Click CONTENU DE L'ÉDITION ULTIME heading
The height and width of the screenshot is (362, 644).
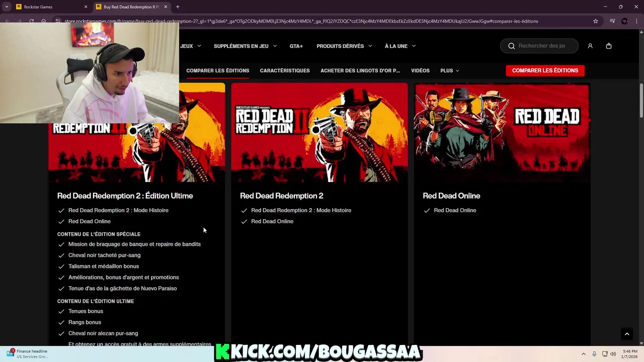95,301
